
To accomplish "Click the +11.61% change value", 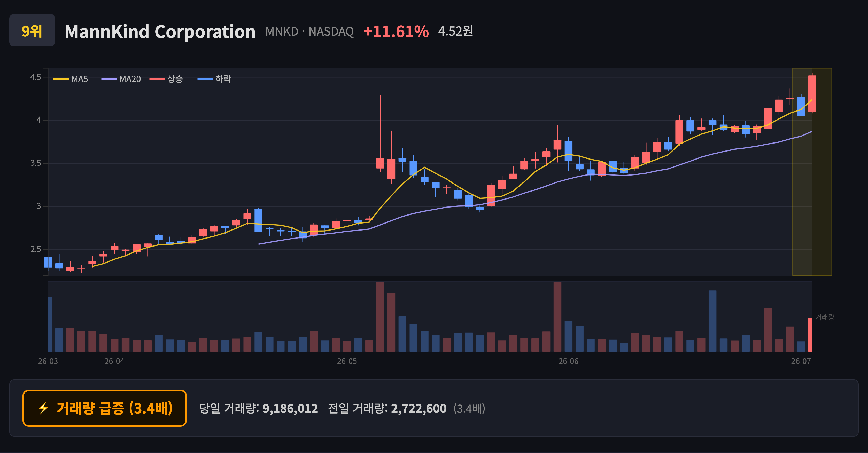I will click(396, 32).
